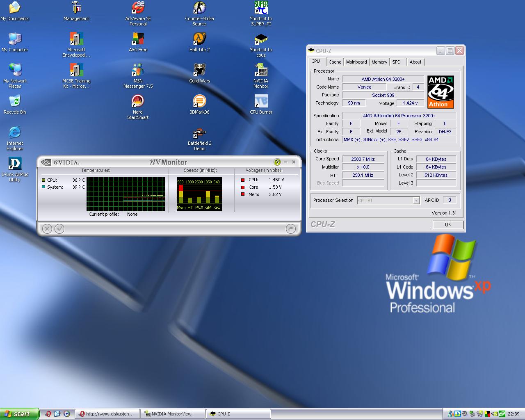Screen dimensions: 525x420
Task: Select the Ad-Aware SE Personal icon
Action: [138, 13]
